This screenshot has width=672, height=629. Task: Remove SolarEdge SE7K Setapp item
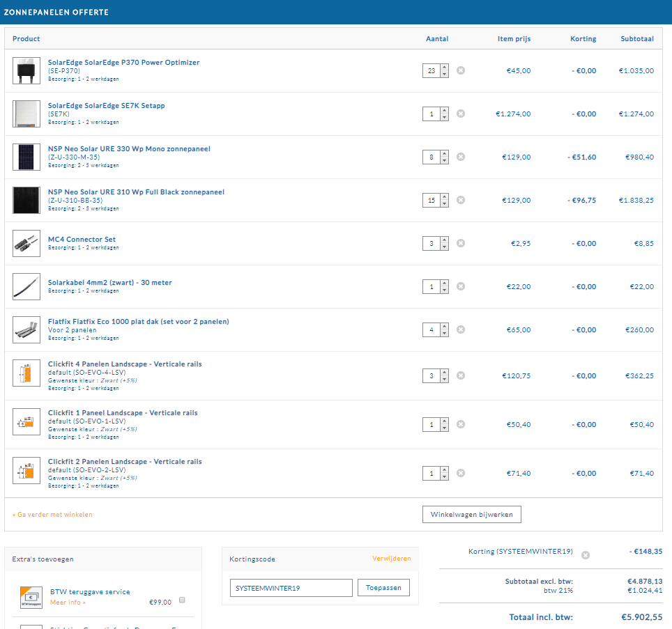click(x=461, y=114)
